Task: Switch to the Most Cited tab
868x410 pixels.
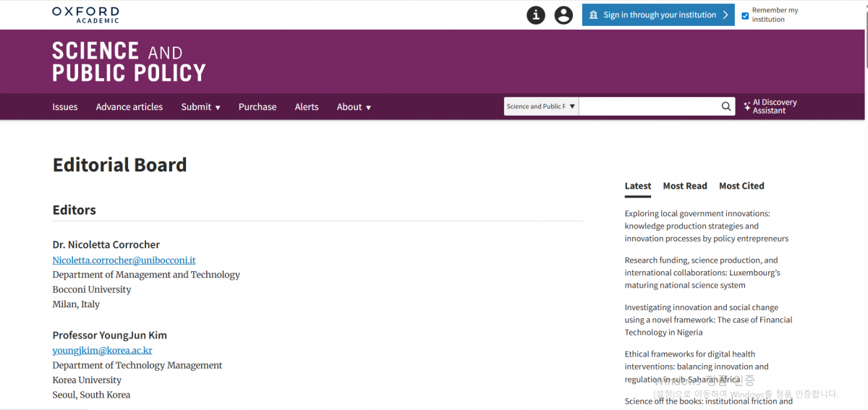Action: click(x=741, y=186)
